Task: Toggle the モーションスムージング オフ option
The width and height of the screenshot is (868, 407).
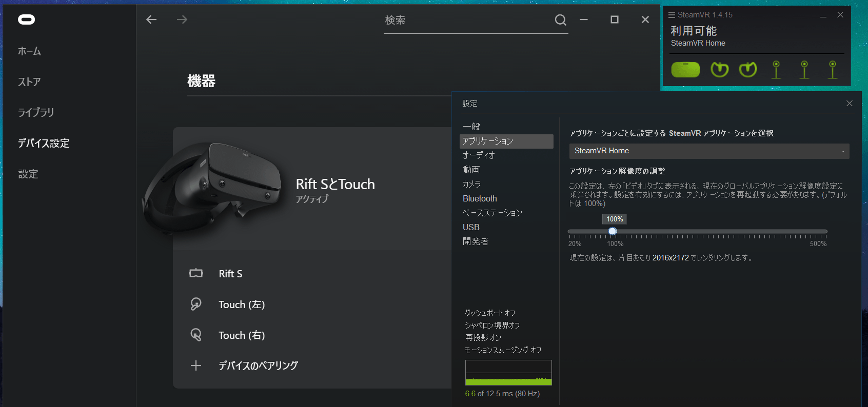Action: click(503, 350)
